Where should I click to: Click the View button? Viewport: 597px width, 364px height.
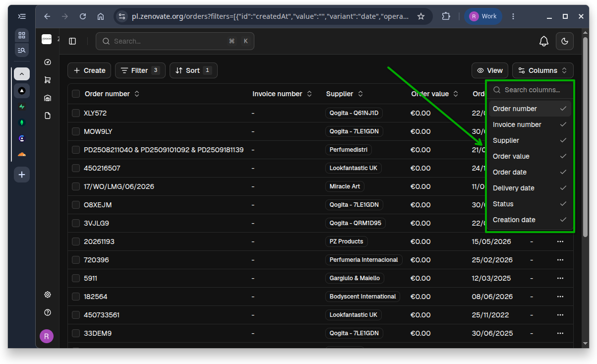[490, 70]
